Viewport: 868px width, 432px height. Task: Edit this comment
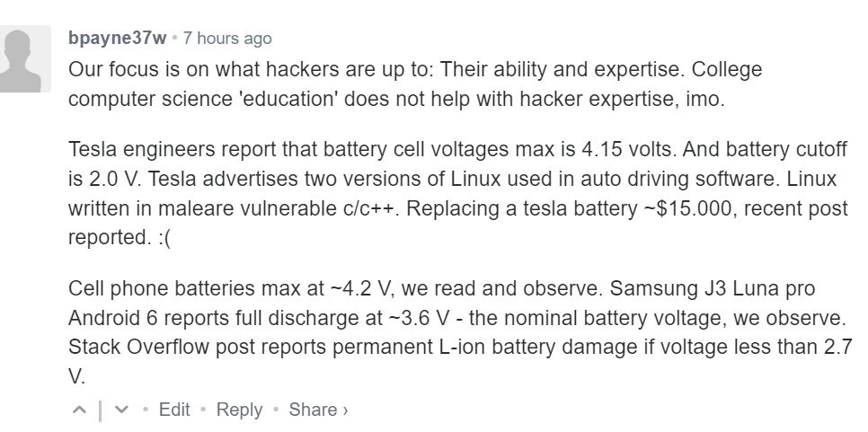click(x=174, y=410)
